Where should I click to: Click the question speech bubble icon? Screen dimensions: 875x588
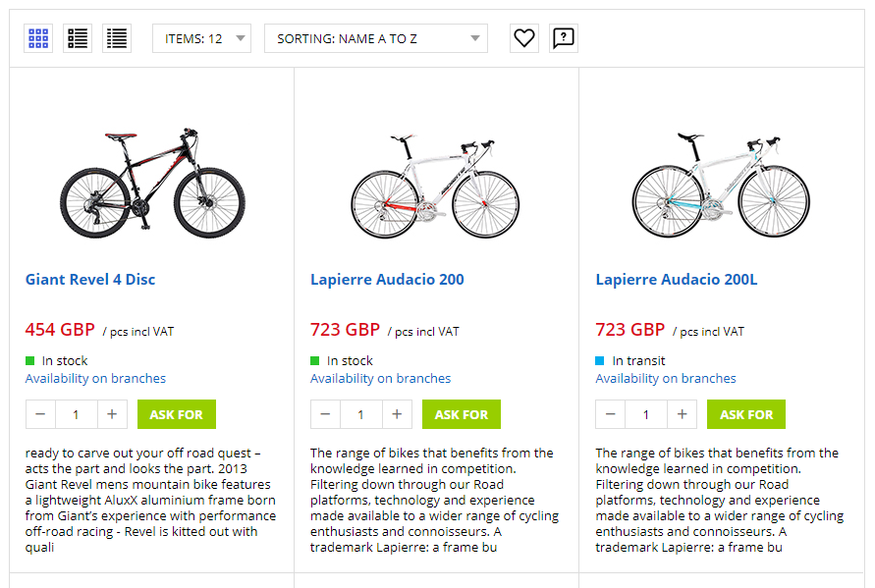[x=563, y=38]
